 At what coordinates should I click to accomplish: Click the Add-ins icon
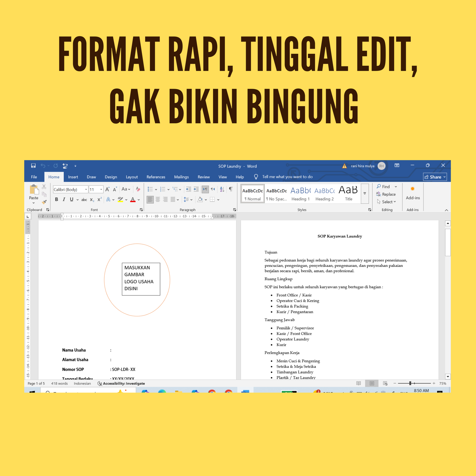pos(413,193)
